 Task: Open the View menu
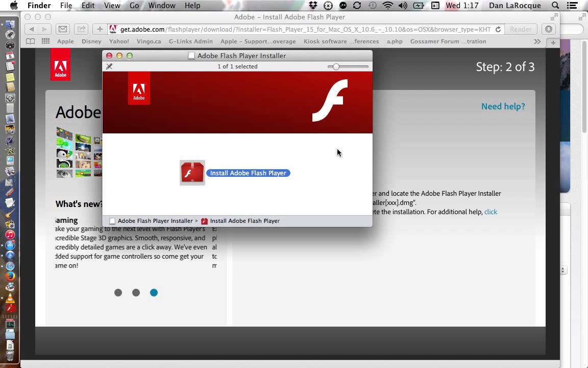(x=112, y=6)
